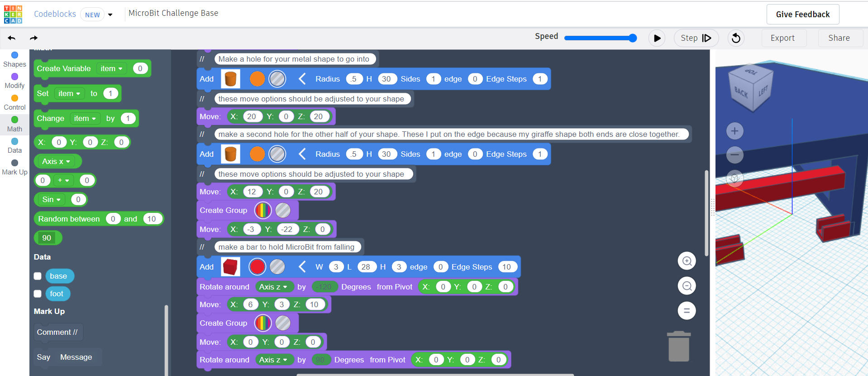868x376 pixels.
Task: Open the Axis x dropdown block
Action: pyautogui.click(x=57, y=161)
